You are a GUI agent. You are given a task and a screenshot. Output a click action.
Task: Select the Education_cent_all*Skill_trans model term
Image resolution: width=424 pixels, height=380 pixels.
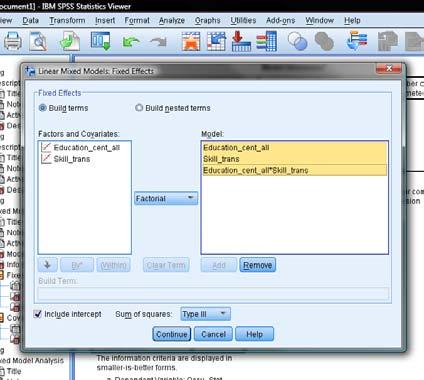pos(294,170)
